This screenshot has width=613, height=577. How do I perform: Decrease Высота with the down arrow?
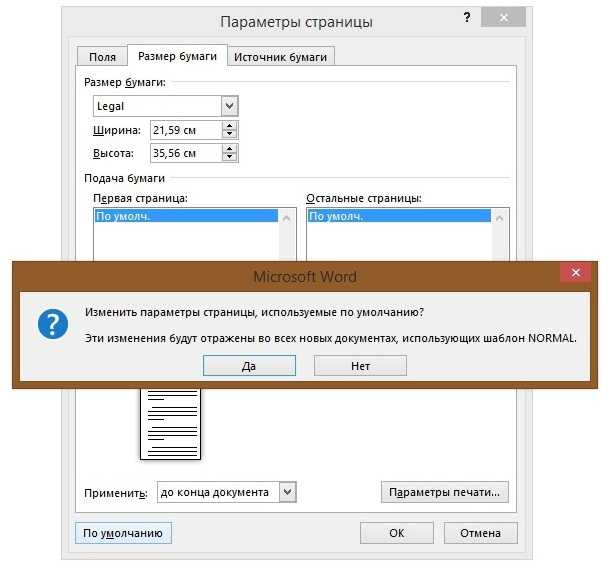[230, 158]
